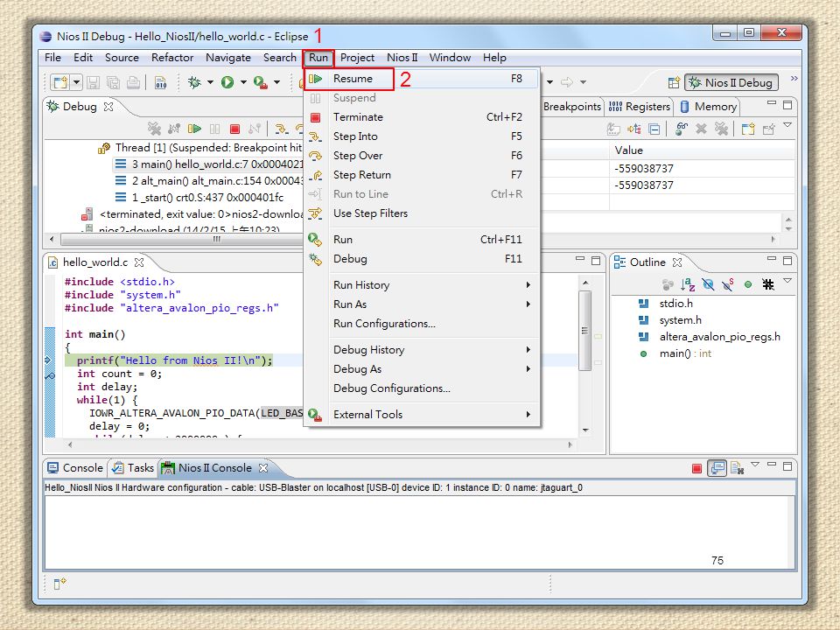Click fast view icon in status bar
The image size is (840, 630).
(x=59, y=584)
